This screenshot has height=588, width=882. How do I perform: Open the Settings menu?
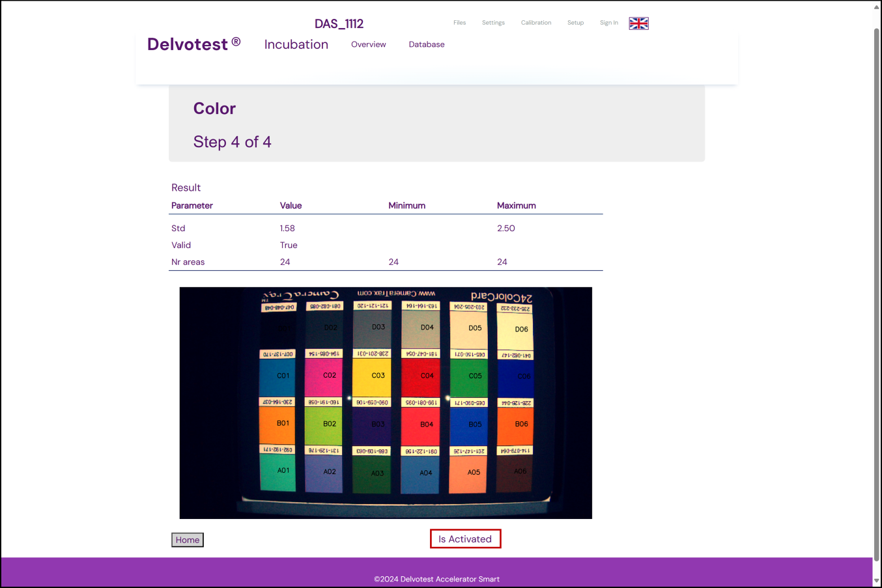(493, 23)
